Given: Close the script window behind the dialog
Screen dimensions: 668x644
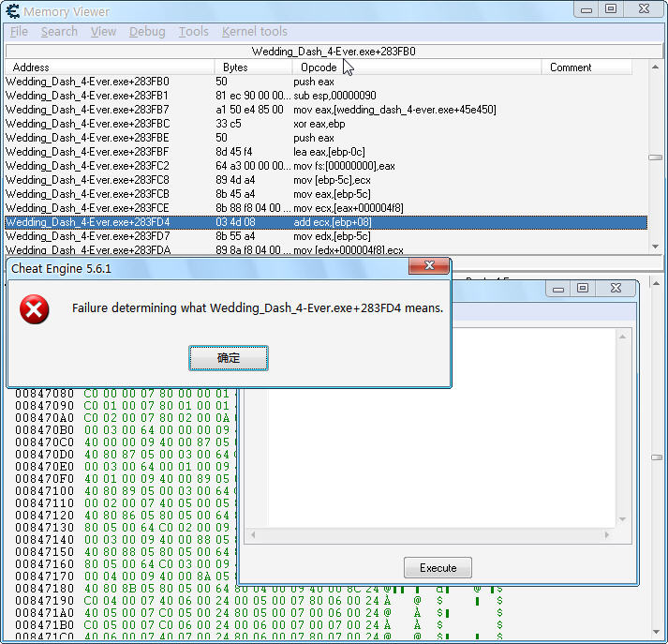Looking at the screenshot, I should (614, 289).
